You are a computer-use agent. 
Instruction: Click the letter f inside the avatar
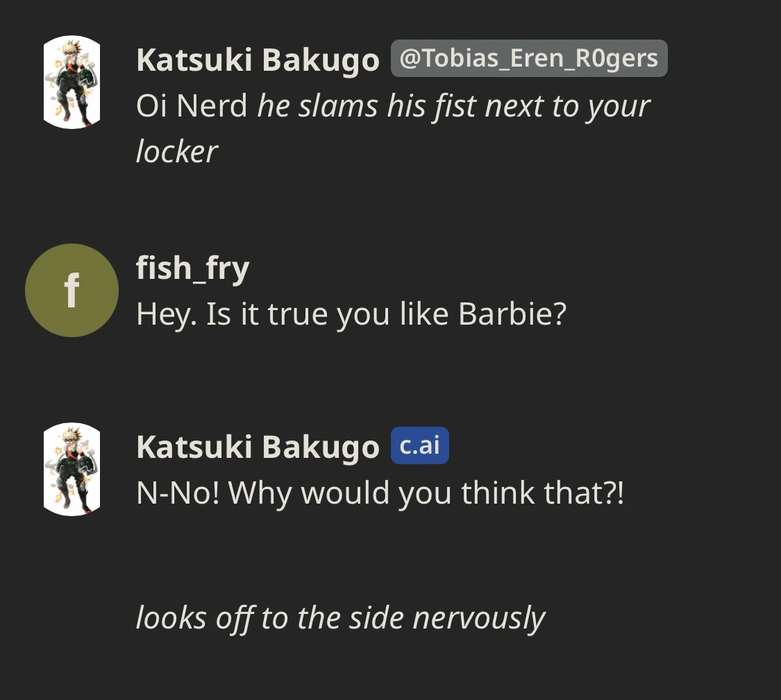72,290
